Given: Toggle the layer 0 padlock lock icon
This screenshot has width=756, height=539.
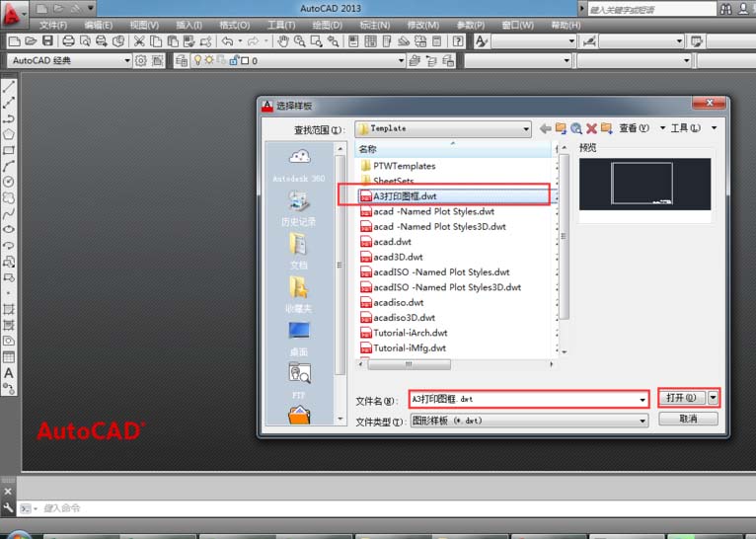Looking at the screenshot, I should coord(233,60).
